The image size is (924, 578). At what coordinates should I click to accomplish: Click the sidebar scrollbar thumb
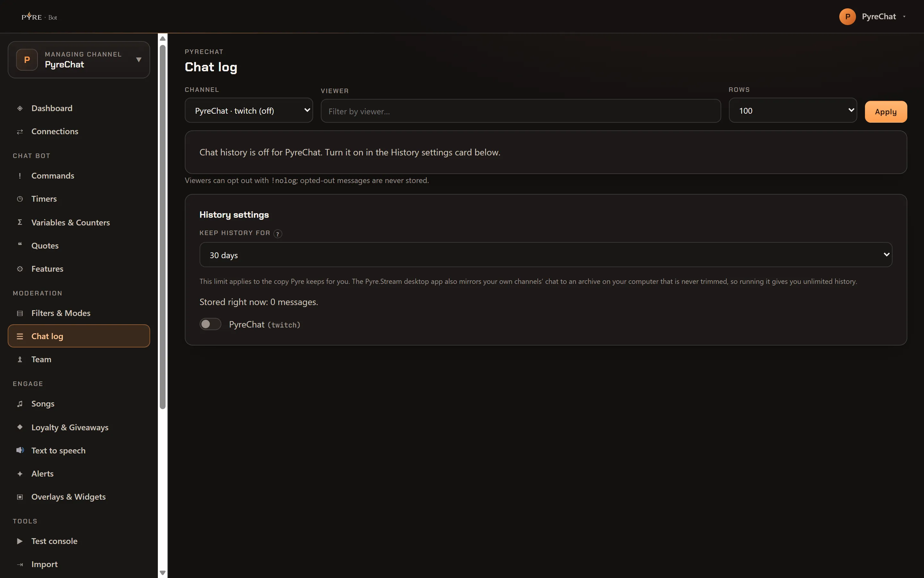tap(163, 227)
